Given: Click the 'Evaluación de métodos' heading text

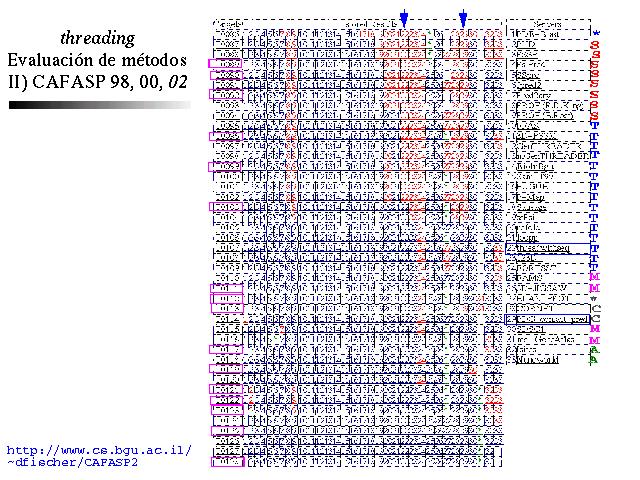Looking at the screenshot, I should [97, 59].
